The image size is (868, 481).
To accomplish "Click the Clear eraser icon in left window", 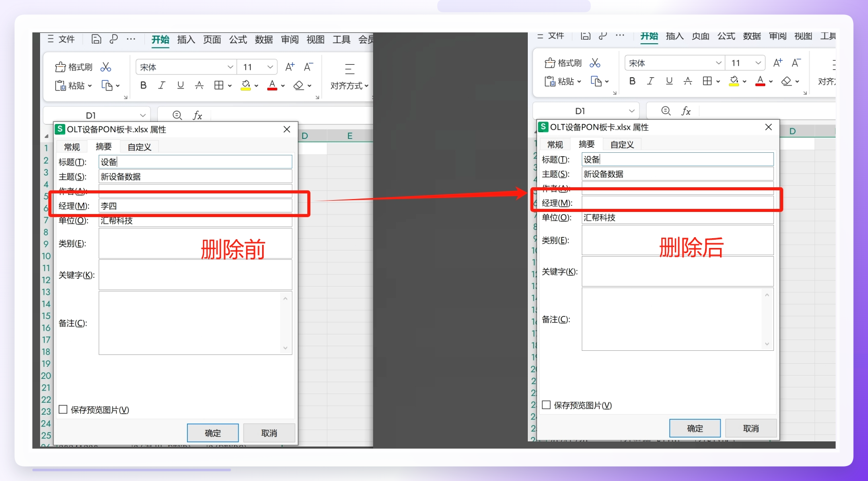I will (x=299, y=85).
